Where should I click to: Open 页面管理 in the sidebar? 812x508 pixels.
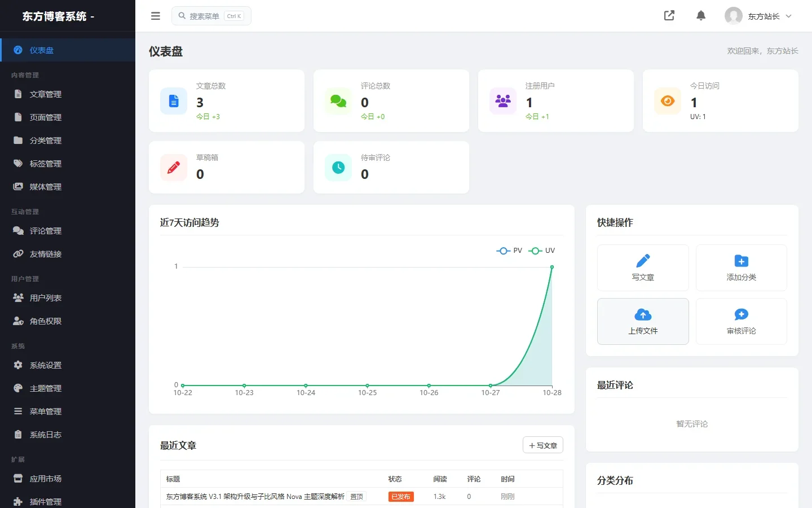click(68, 117)
